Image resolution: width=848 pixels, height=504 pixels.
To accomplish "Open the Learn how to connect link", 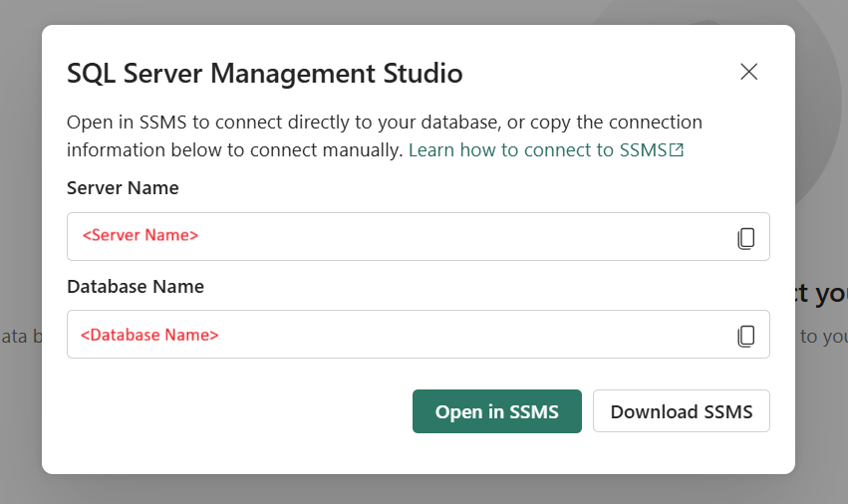I will [x=538, y=150].
